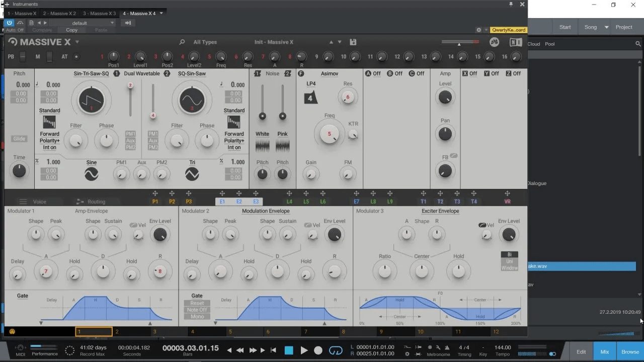This screenshot has height=362, width=644.
Task: Click the L4 modulation drag handle
Action: point(289,194)
